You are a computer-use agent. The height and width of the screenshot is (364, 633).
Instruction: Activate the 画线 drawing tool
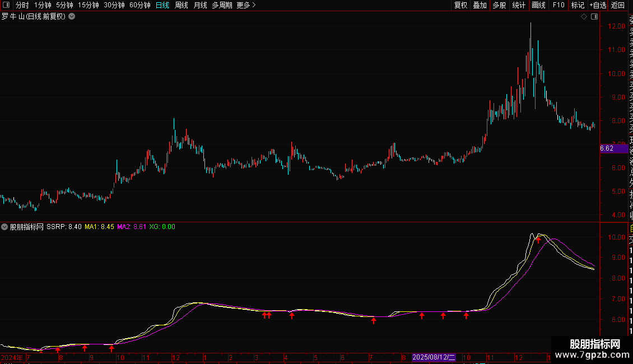[x=538, y=5]
